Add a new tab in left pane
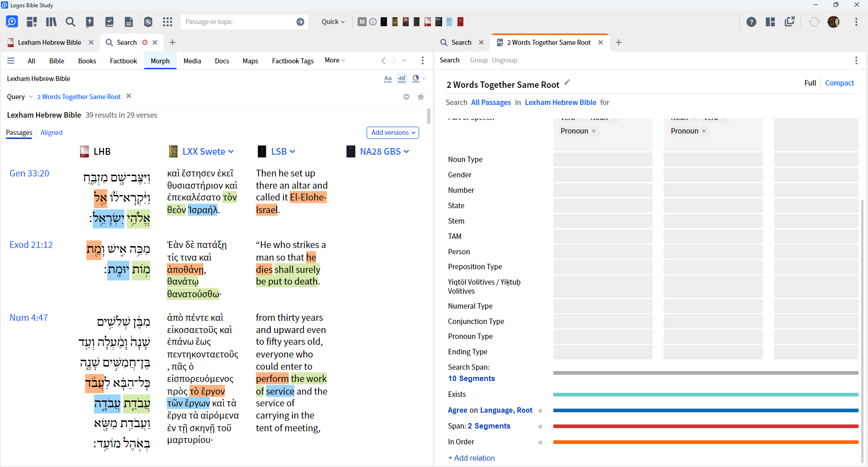This screenshot has width=868, height=467. (x=172, y=43)
